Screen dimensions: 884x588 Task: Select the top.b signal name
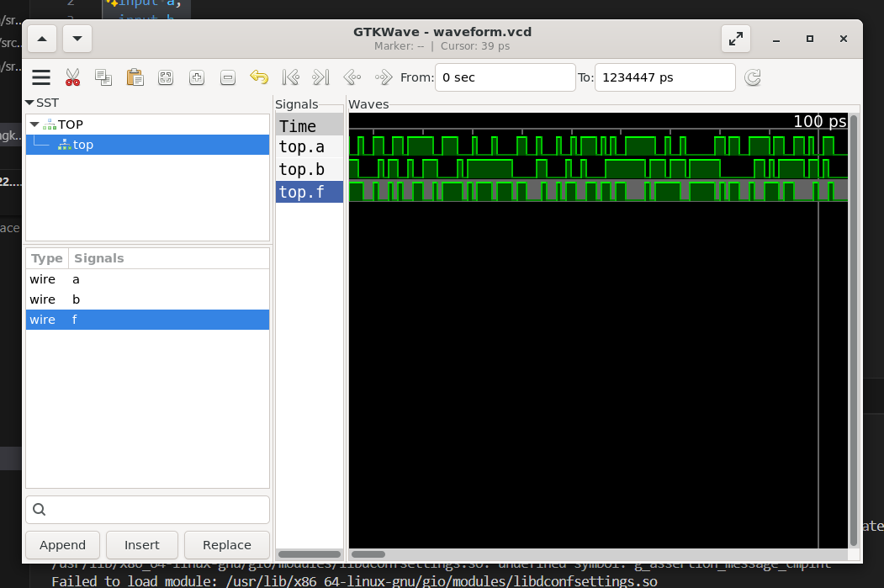[x=310, y=170]
